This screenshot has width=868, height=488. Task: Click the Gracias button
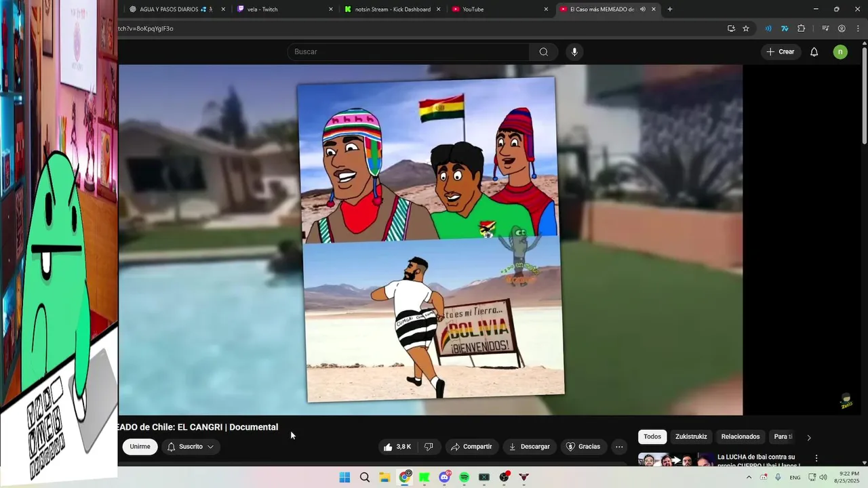pyautogui.click(x=584, y=447)
